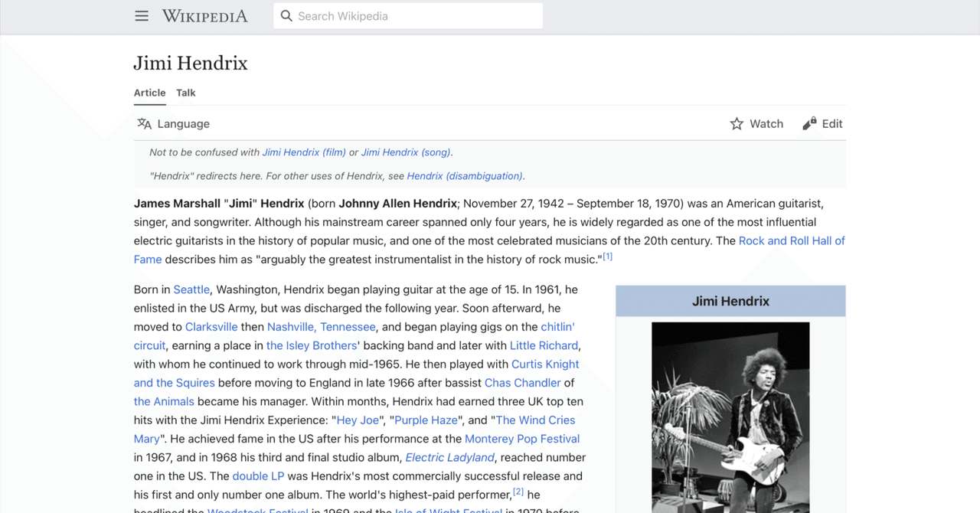Click the Jimi Hendrix page title
This screenshot has height=513, width=980.
pos(191,63)
